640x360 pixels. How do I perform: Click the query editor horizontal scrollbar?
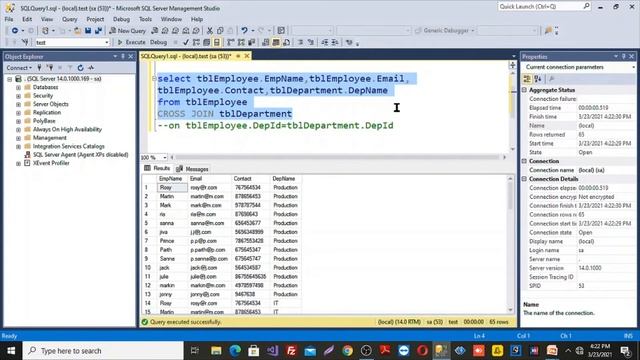[338, 157]
